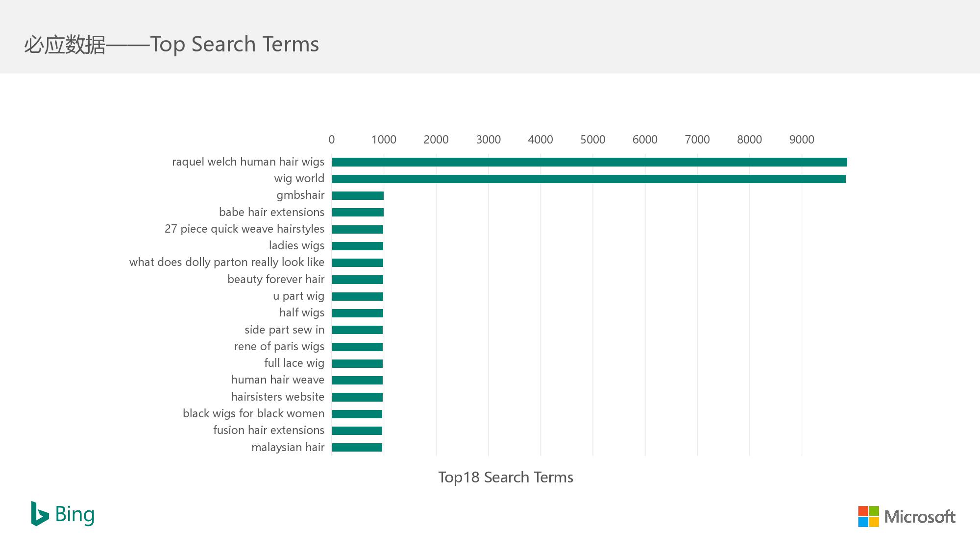980x551 pixels.
Task: Click the Bing logo icon
Action: [40, 513]
